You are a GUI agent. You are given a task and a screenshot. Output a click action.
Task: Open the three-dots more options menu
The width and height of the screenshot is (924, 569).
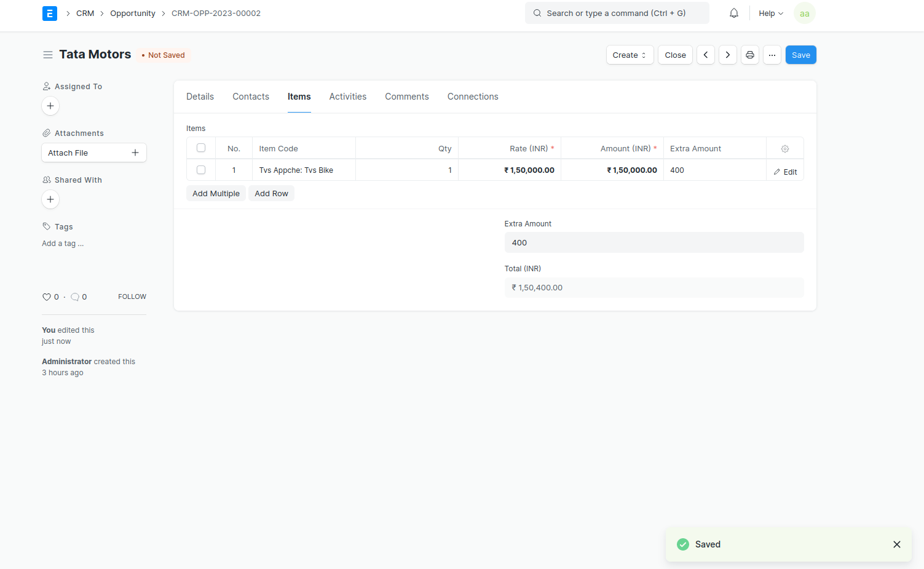point(772,55)
